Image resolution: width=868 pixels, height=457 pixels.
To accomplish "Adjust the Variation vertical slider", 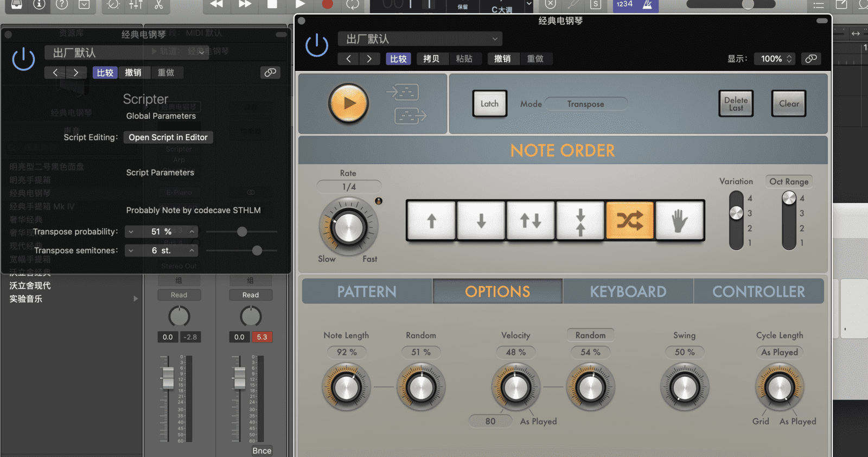I will coord(736,220).
